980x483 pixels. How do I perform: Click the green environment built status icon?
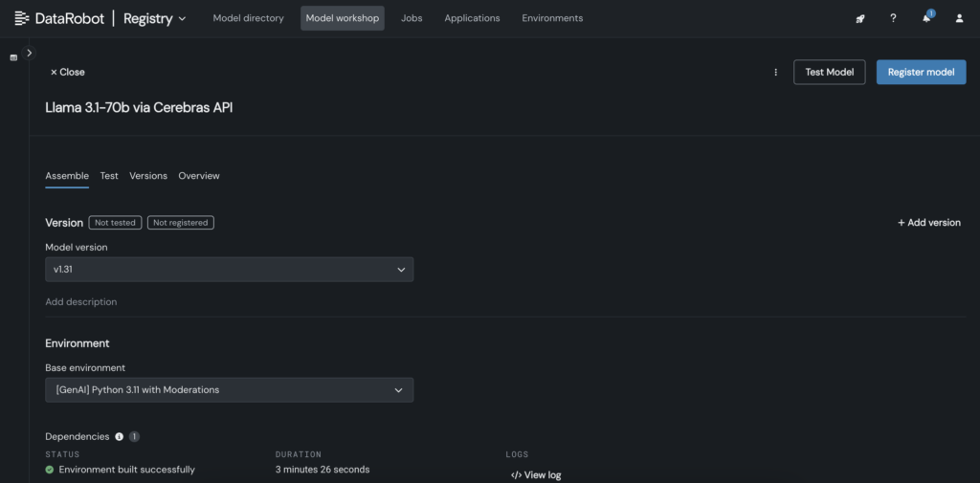pos(50,470)
